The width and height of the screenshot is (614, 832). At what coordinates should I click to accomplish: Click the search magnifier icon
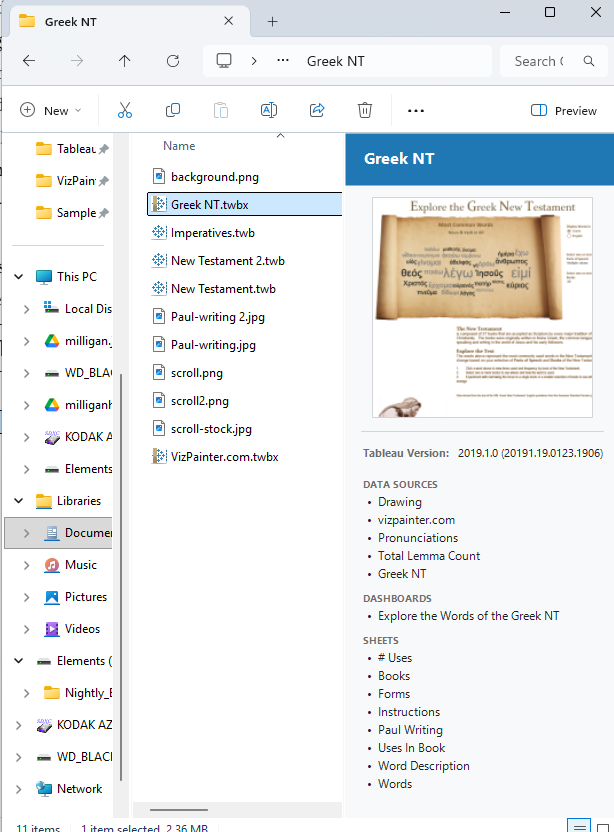point(589,61)
